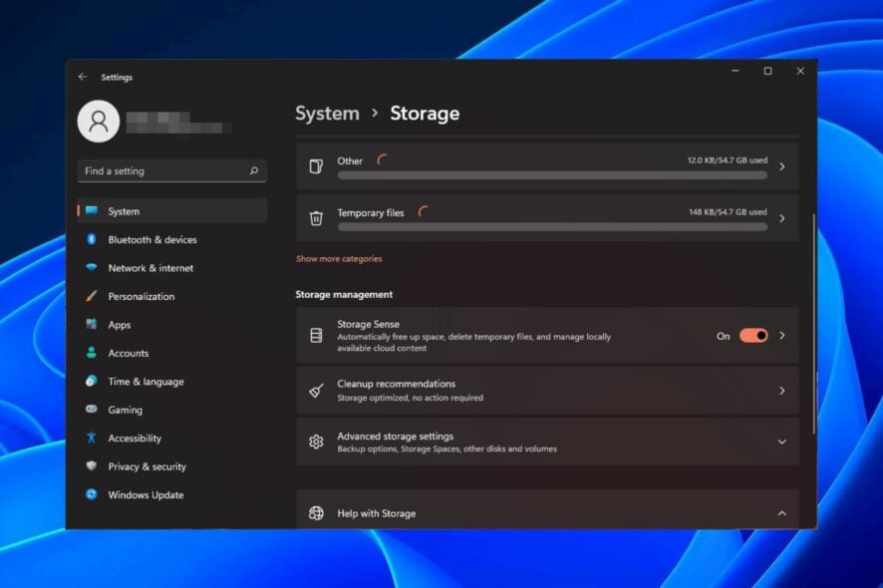
Task: Click the Windows Update sync icon
Action: (91, 494)
